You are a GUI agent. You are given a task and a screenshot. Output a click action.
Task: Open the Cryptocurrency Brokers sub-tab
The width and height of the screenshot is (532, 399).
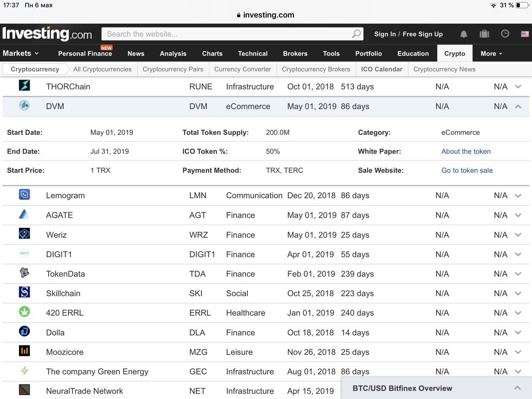[x=316, y=69]
